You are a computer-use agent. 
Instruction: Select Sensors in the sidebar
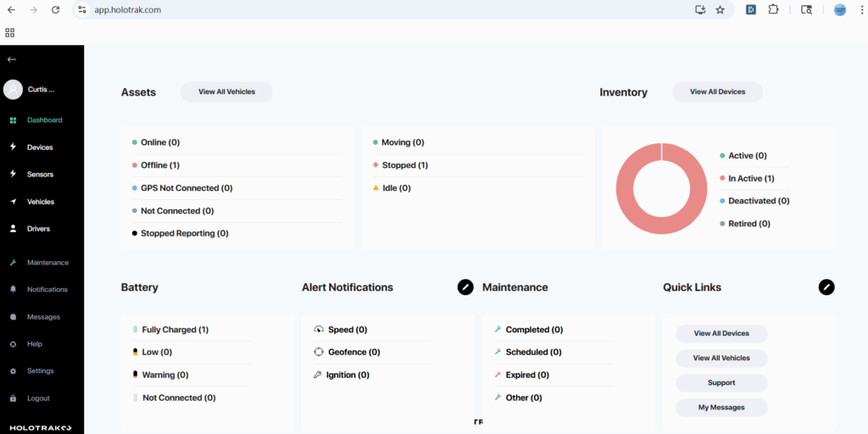pos(42,175)
